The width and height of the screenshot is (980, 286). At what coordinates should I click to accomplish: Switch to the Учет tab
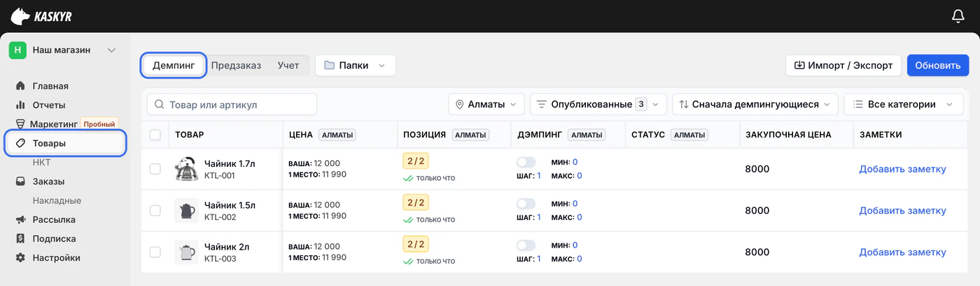point(288,65)
